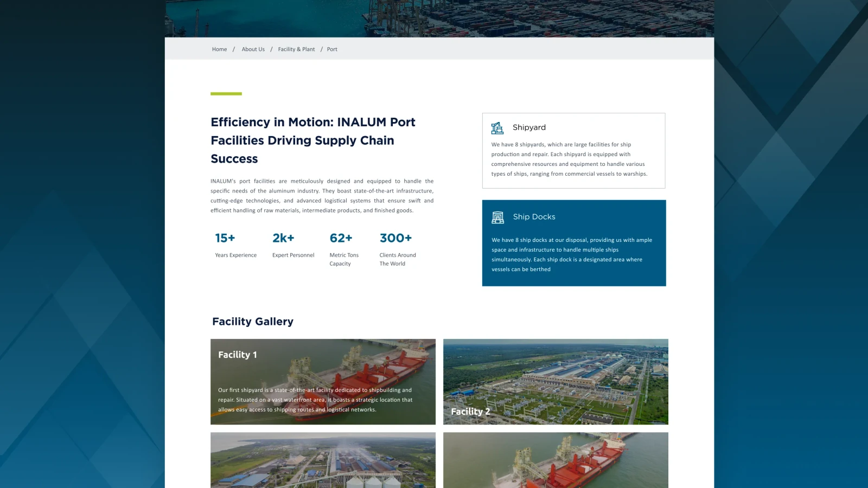868x488 pixels.
Task: Click the 'We have 8 ship docks' description
Action: tap(572, 255)
